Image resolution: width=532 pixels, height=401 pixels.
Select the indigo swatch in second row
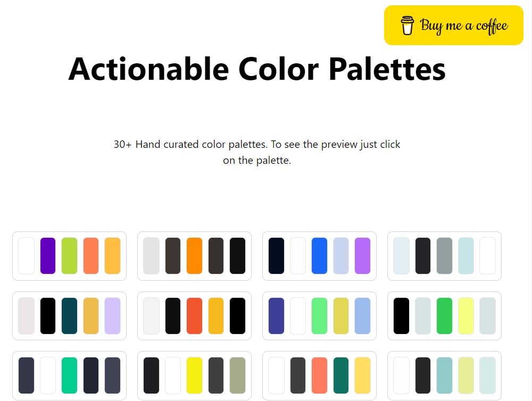(276, 316)
